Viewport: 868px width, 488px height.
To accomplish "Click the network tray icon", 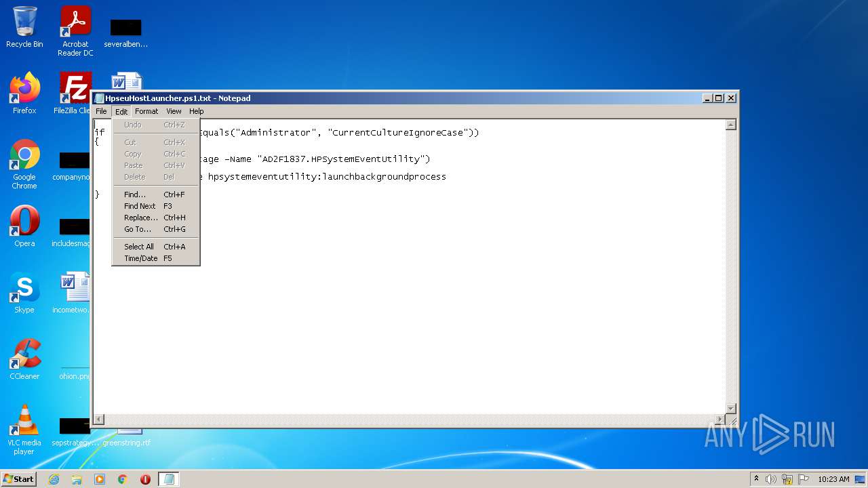I will [x=787, y=479].
